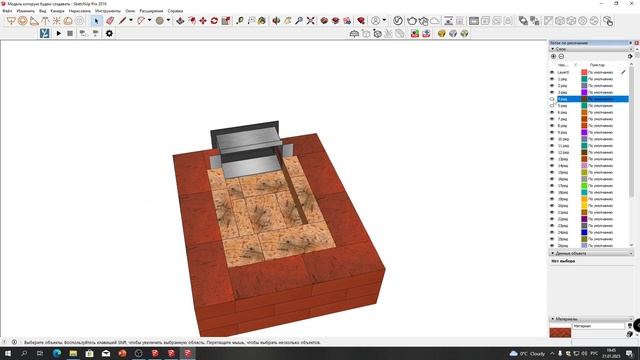Toggle visibility of layer 3 ряд
This screenshot has width=640, height=360.
pos(552,92)
